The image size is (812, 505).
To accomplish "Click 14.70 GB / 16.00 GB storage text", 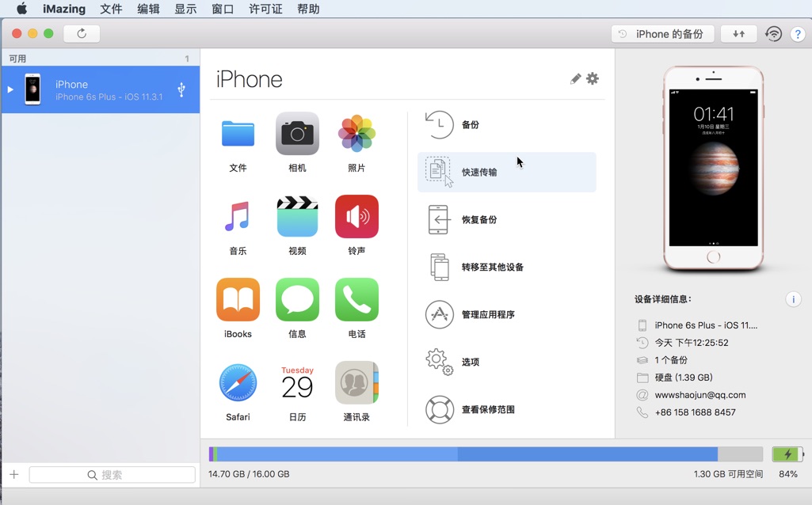I will coord(249,474).
